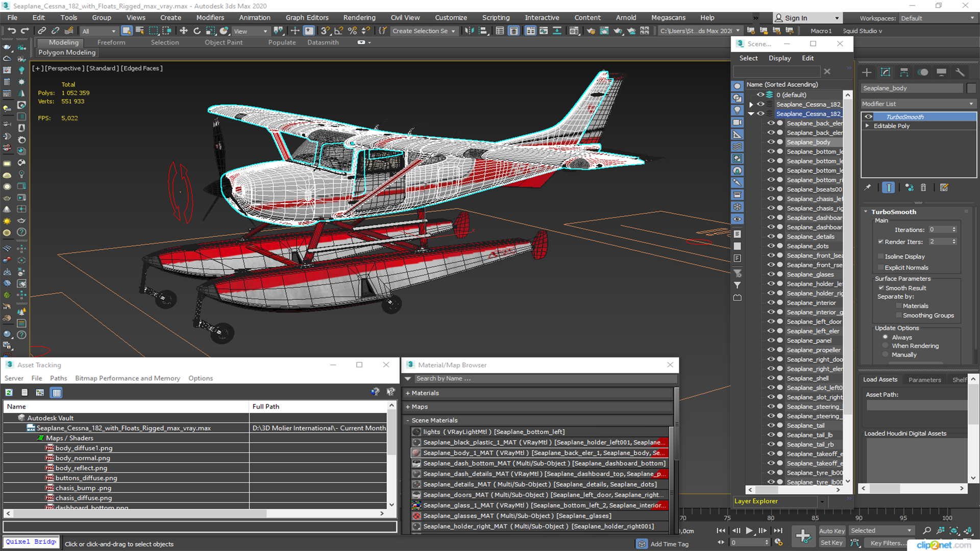Toggle Show End Result in modifier stack
This screenshot has width=980, height=551.
point(889,188)
